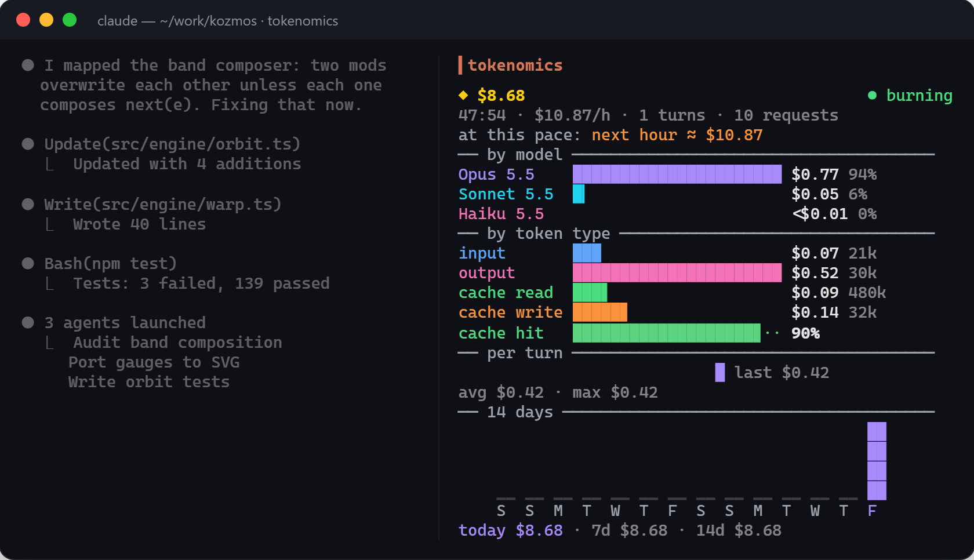Viewport: 974px width, 560px height.
Task: Click the 'Sonnet 5.5' model label
Action: [x=506, y=194]
